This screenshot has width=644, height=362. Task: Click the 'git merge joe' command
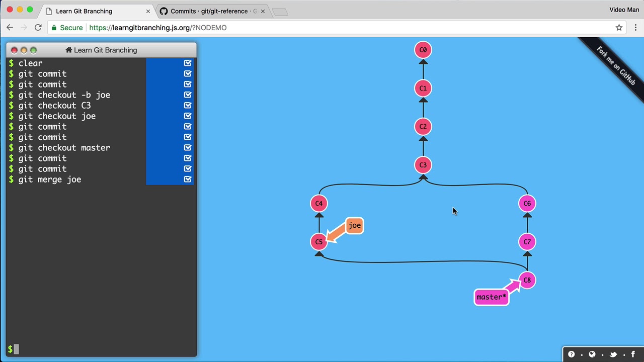pos(49,179)
